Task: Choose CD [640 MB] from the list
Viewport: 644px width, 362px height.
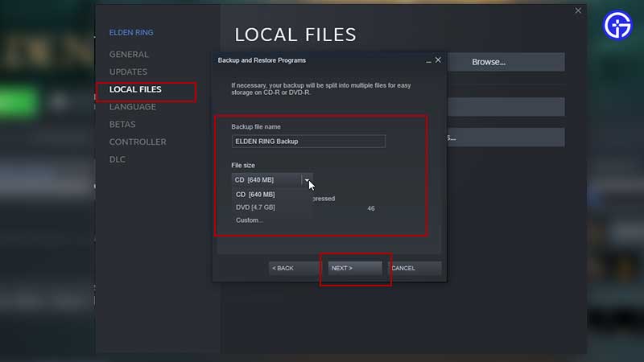Action: click(255, 195)
